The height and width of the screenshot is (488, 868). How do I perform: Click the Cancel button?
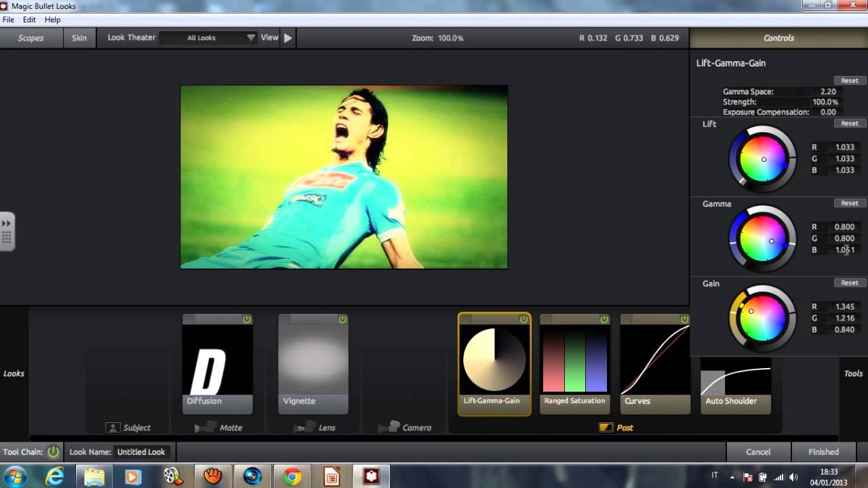(x=758, y=451)
